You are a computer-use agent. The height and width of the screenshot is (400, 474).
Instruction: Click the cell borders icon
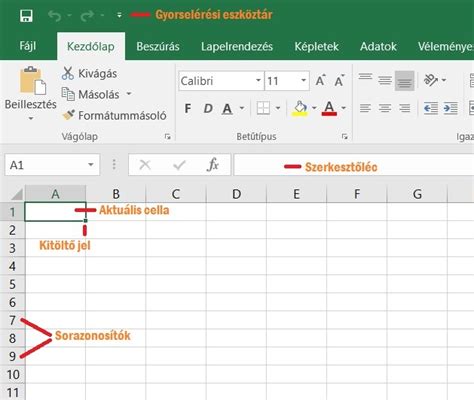point(263,108)
